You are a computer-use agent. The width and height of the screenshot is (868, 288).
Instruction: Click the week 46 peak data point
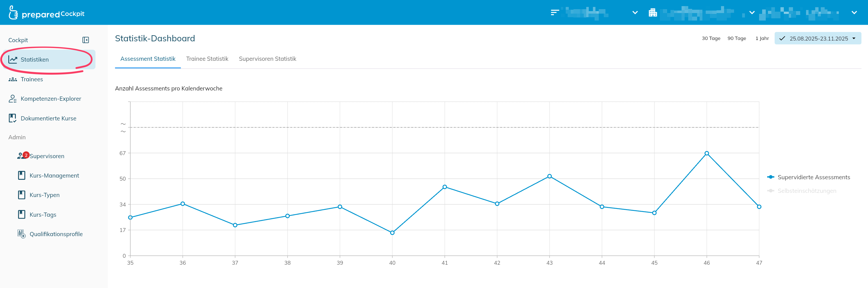coord(707,153)
